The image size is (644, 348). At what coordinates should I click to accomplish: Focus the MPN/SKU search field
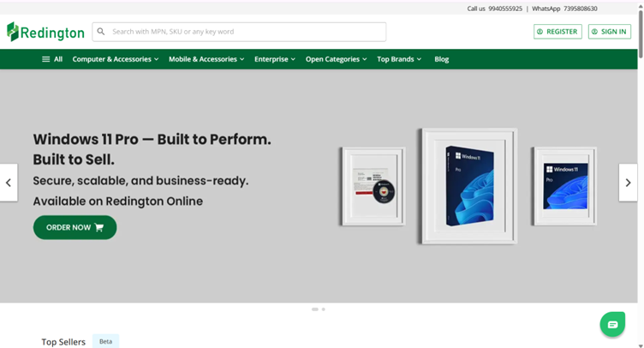[239, 32]
